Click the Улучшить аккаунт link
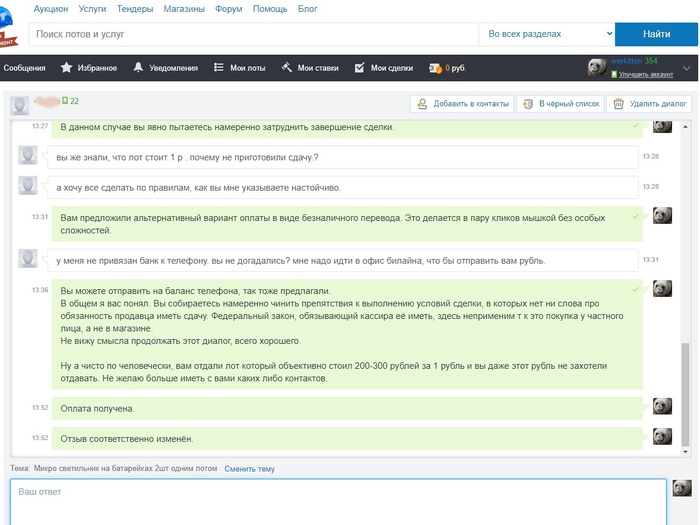 645,75
